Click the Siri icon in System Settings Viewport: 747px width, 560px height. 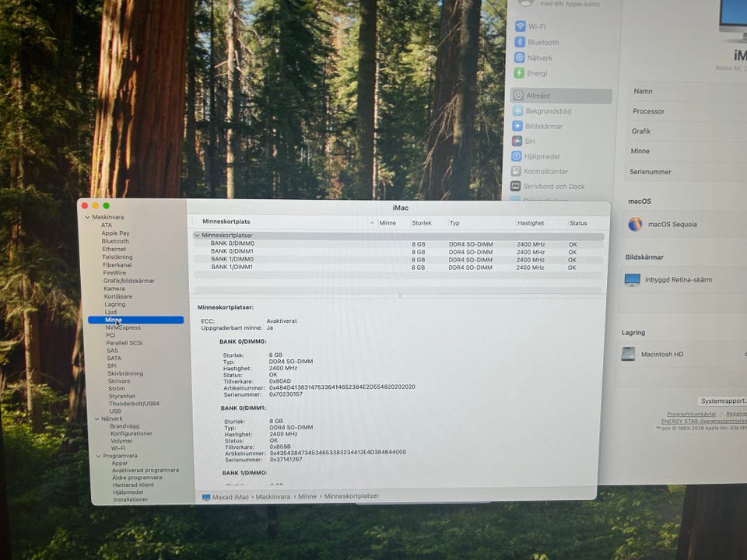pos(517,141)
